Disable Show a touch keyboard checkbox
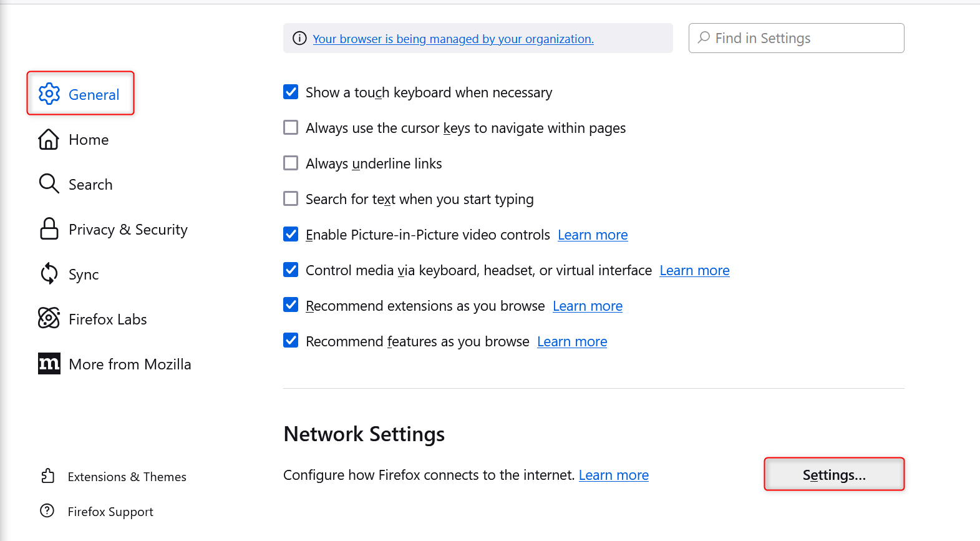This screenshot has width=980, height=541. [291, 92]
